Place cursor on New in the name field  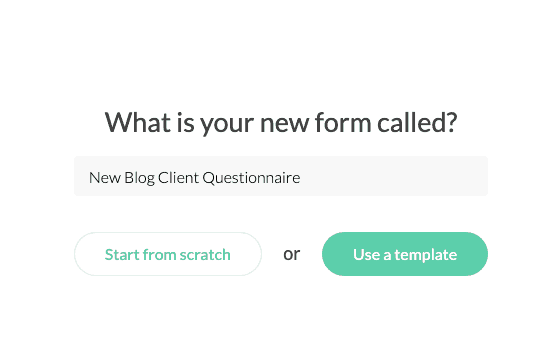[105, 178]
